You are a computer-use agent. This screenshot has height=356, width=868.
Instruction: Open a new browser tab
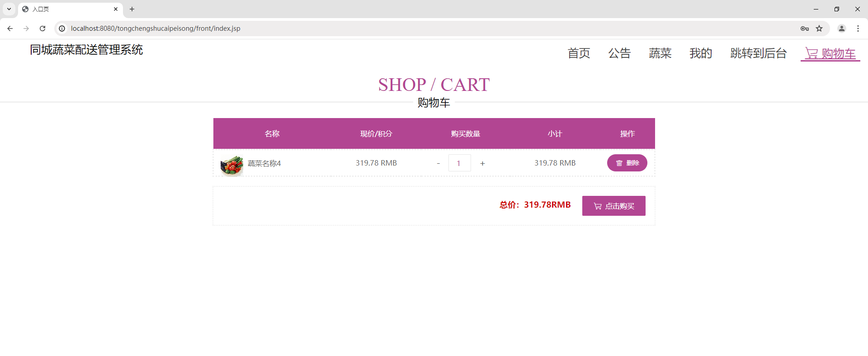[x=132, y=9]
